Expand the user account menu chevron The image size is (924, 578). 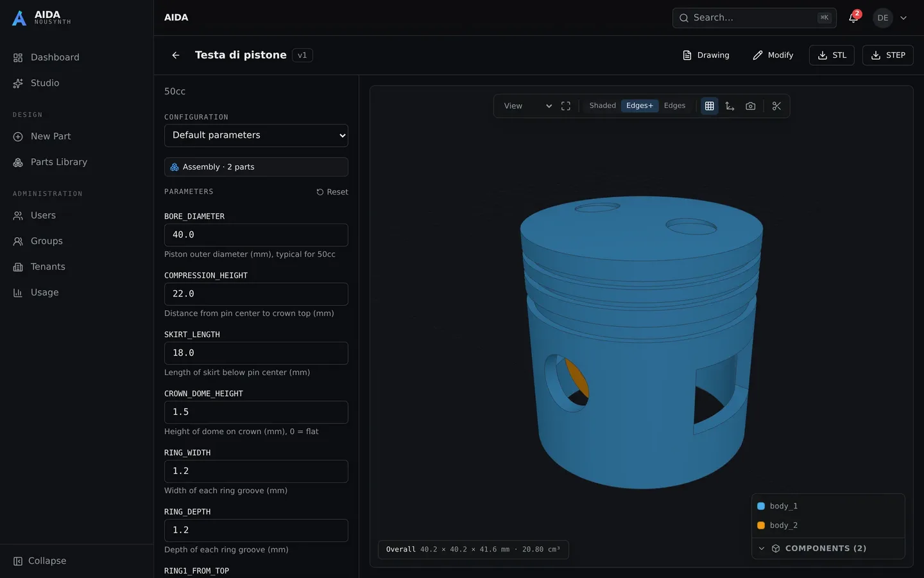coord(903,18)
